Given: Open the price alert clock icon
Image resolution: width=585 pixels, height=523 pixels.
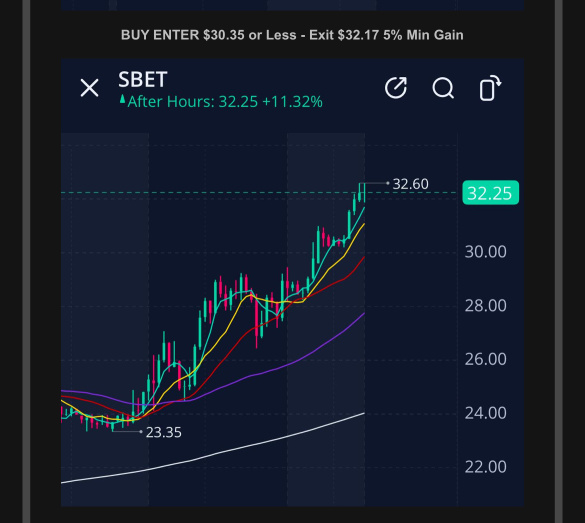Looking at the screenshot, I should point(395,88).
